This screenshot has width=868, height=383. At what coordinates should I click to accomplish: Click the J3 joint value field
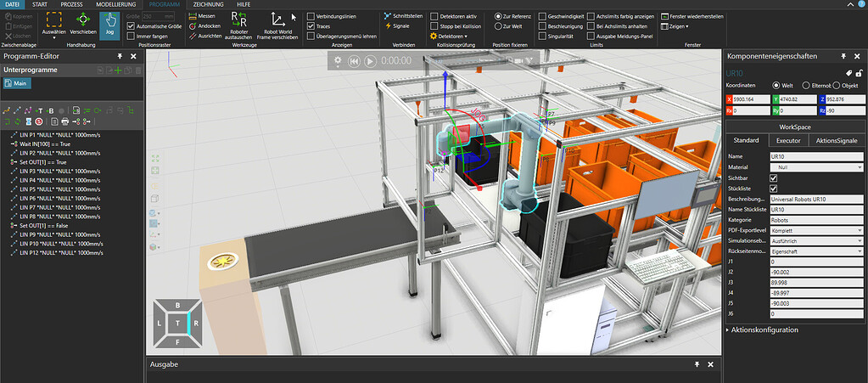815,282
